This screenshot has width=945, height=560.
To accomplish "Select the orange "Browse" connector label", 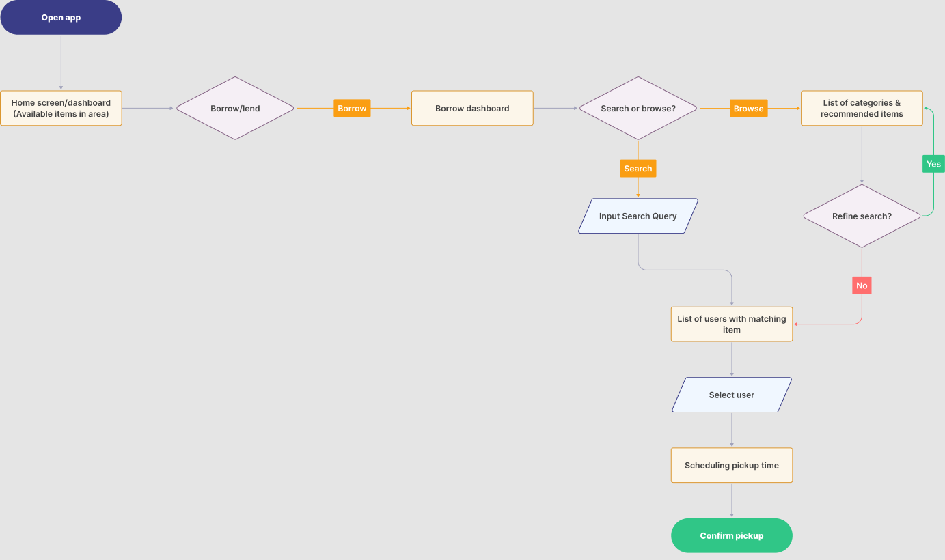I will (748, 109).
